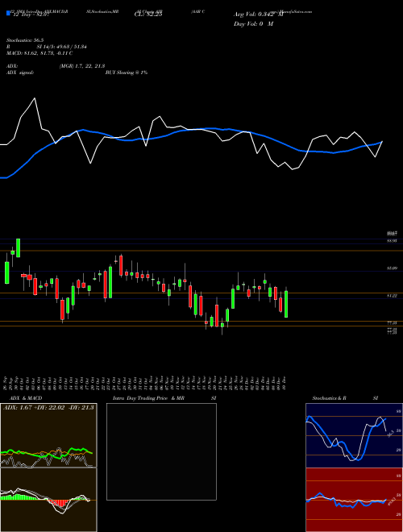The height and width of the screenshot is (532, 403).
Task: Select the 'CL: 82.23' closing price text
Action: click(x=148, y=15)
